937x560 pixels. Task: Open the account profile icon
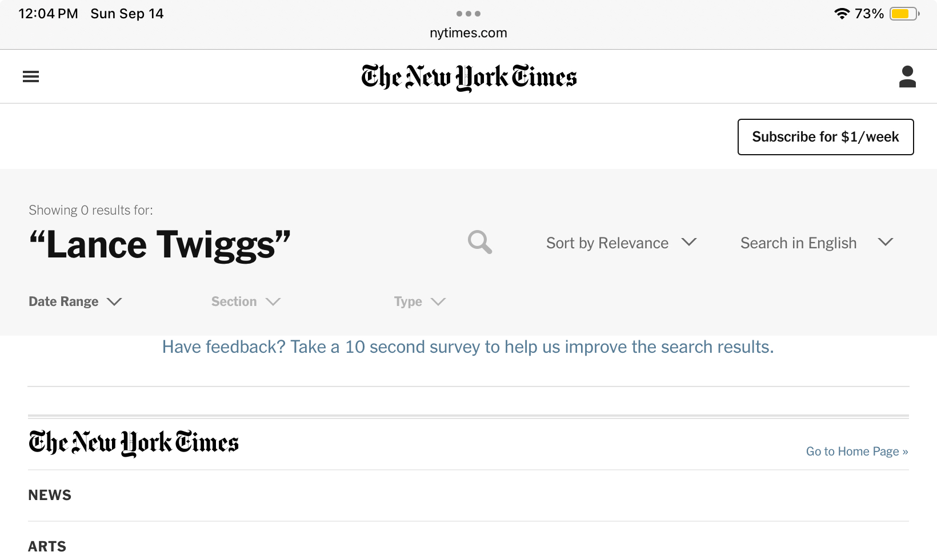(907, 76)
